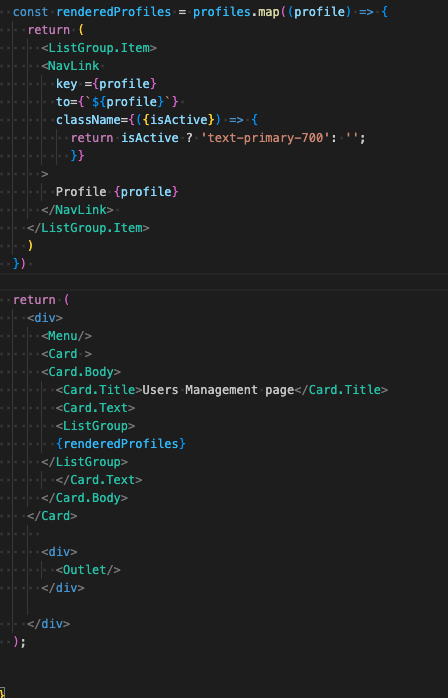
Task: Click the {renderedProfiles} expression
Action: coord(121,444)
